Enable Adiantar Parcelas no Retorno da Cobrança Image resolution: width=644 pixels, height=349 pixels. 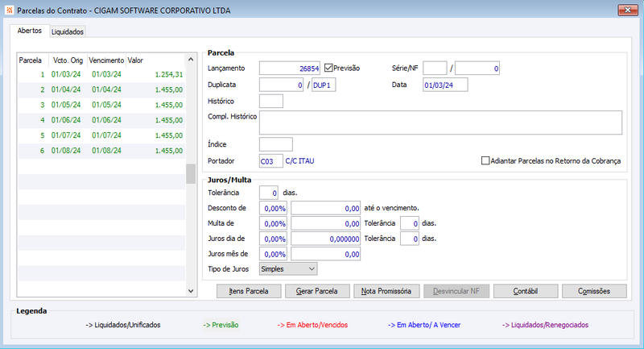[x=485, y=160]
